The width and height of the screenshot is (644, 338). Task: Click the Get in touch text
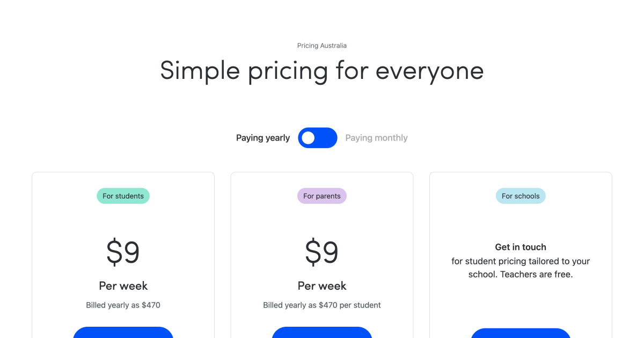point(521,247)
